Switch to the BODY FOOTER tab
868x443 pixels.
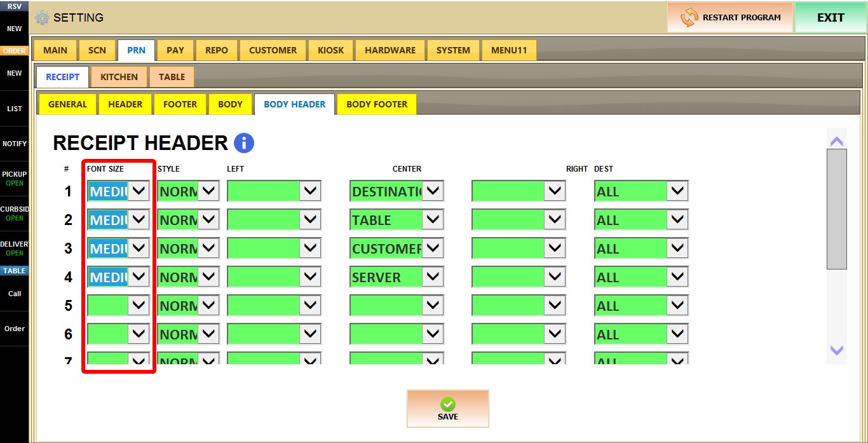(x=377, y=104)
